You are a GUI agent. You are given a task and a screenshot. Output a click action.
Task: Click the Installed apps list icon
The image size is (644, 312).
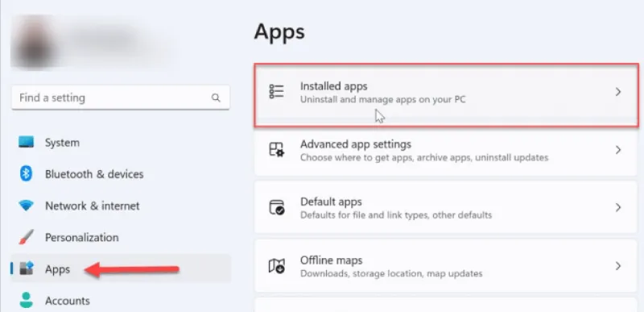tap(276, 92)
